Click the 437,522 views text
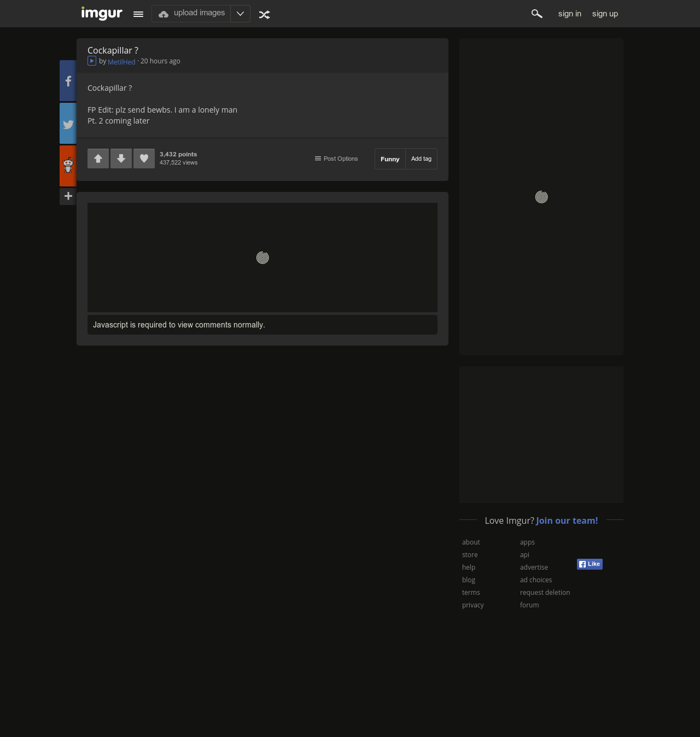The image size is (700, 737). (179, 162)
